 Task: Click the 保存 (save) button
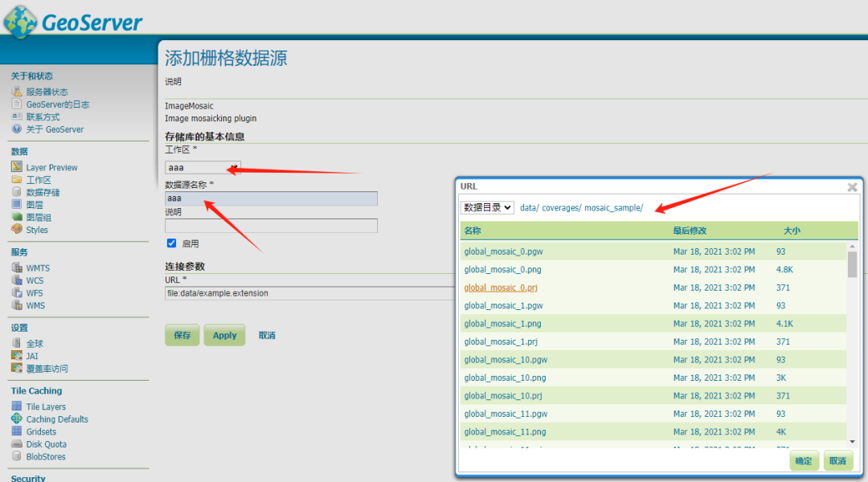182,335
